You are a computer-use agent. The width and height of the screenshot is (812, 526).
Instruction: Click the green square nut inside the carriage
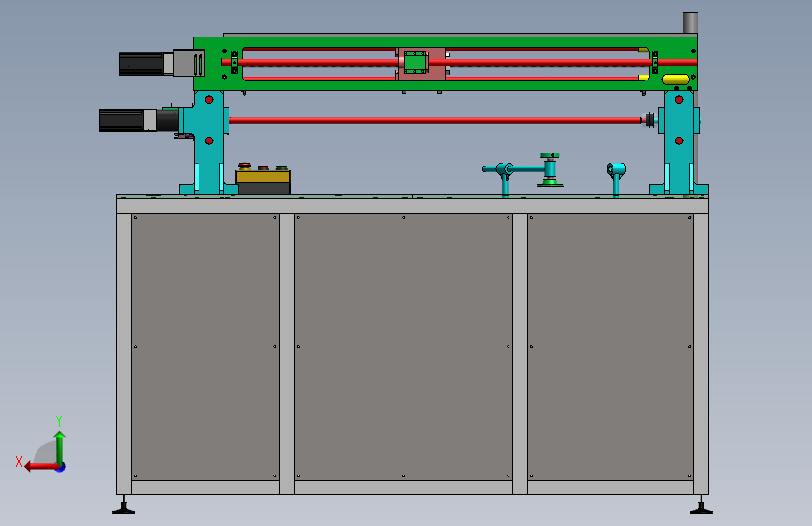tap(415, 63)
